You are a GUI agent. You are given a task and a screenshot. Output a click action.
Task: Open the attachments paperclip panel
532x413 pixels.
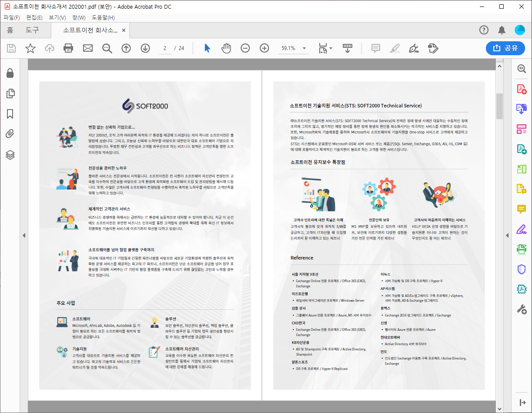(x=10, y=134)
